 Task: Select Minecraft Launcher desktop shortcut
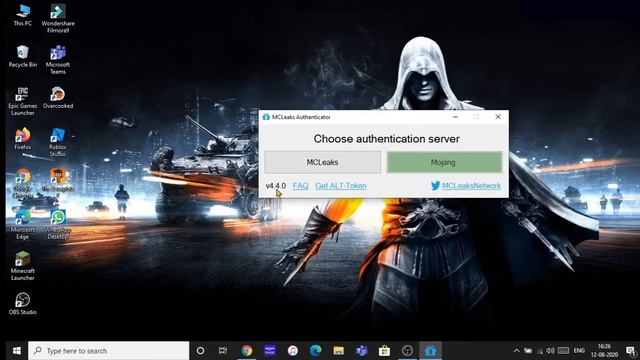(22, 266)
